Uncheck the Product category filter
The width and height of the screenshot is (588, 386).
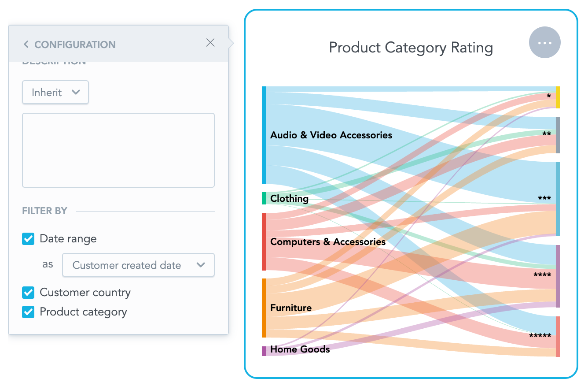pos(29,312)
